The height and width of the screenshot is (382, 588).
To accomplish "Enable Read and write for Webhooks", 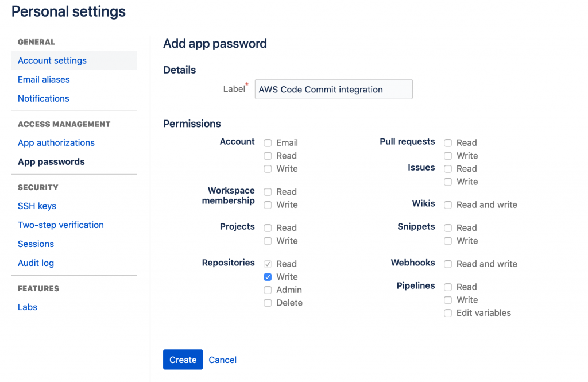I will 448,264.
